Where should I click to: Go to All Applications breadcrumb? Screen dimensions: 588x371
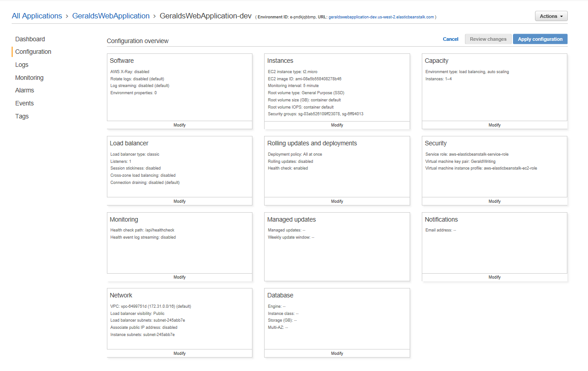[37, 16]
